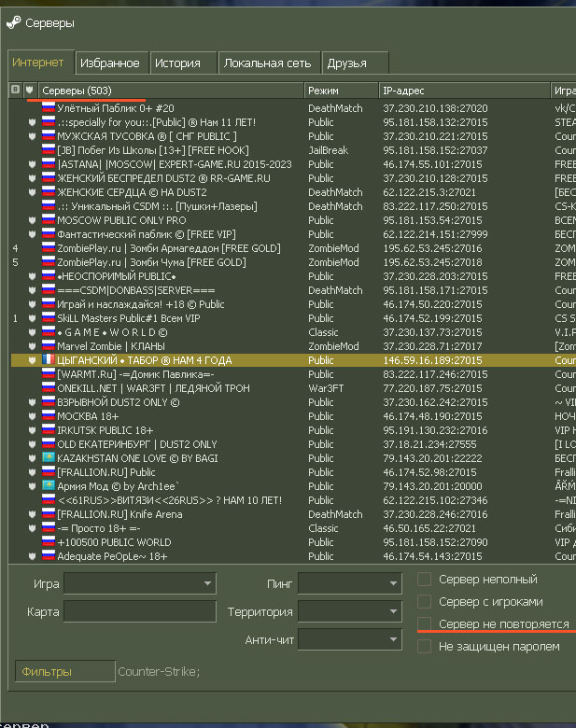The width and height of the screenshot is (576, 728).
Task: Sort by Игра column header
Action: click(x=564, y=91)
